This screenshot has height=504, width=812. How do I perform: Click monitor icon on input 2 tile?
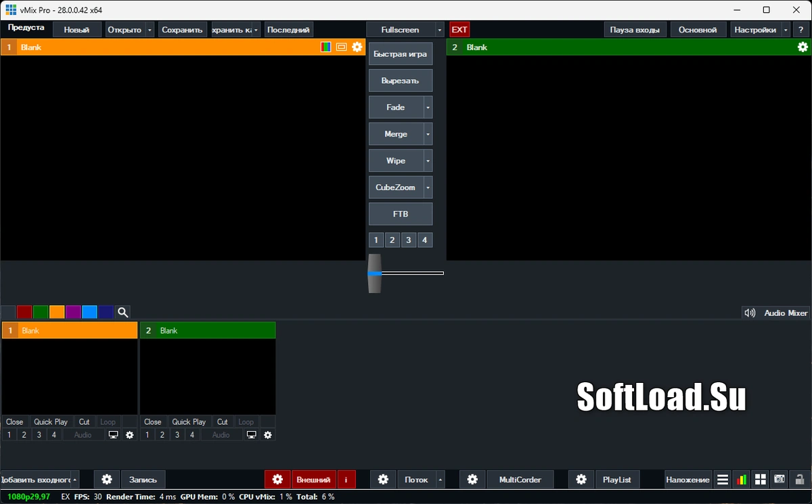(x=252, y=435)
